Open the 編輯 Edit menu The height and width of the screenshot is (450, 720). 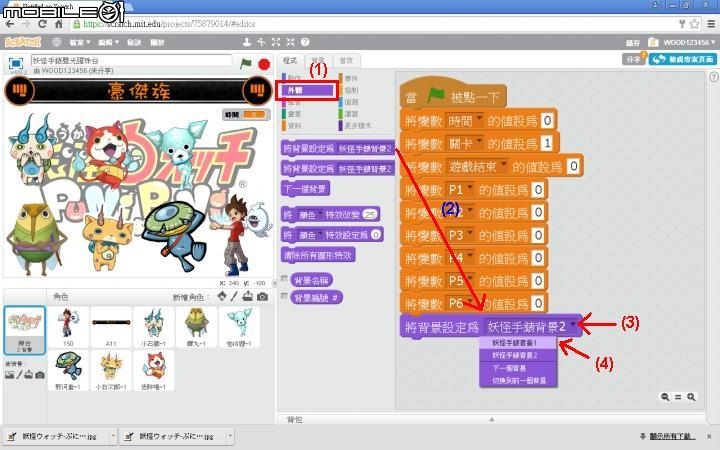pyautogui.click(x=108, y=42)
